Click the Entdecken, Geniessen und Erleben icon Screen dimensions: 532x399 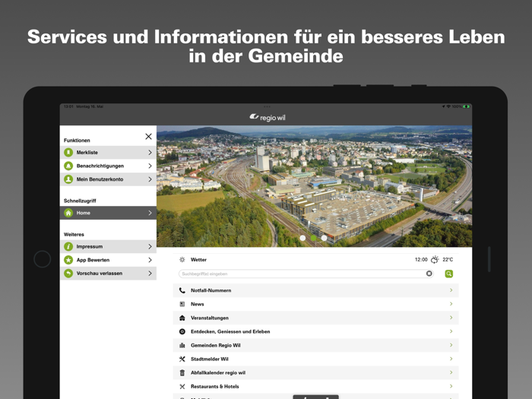182,331
